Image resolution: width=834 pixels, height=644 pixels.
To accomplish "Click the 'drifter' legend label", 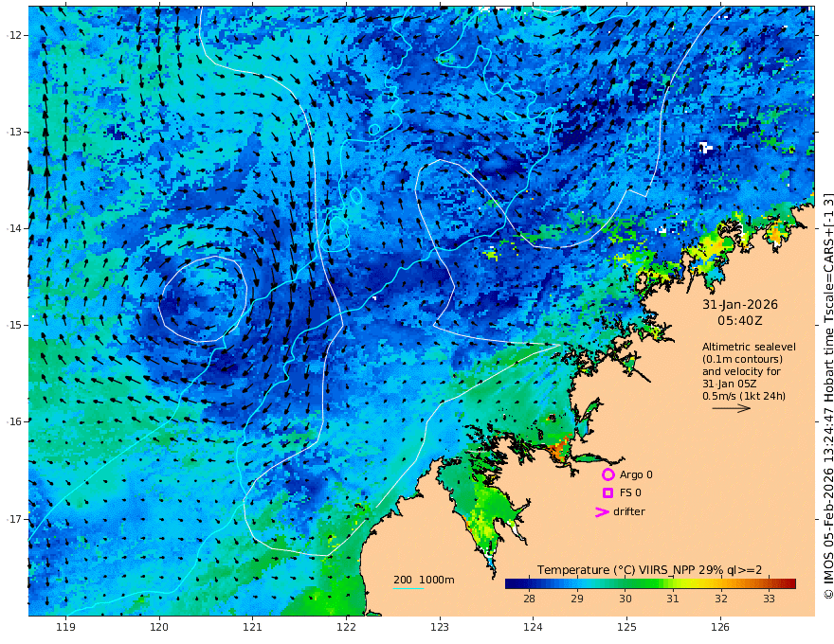I will [x=628, y=511].
